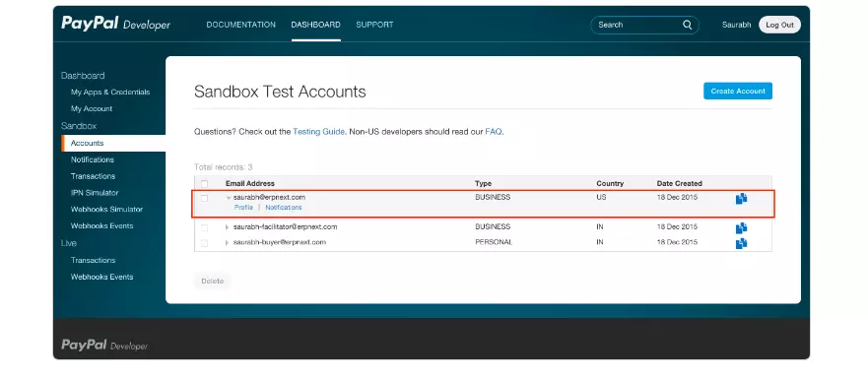Open copy icon for saurabh-facilitator@erpnext.com row
The image size is (868, 378).
741,227
